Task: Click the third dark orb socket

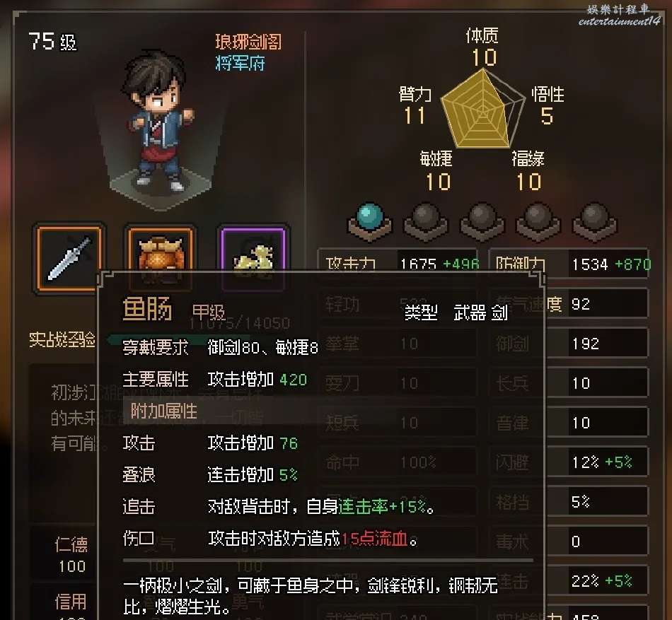Action: 482,221
